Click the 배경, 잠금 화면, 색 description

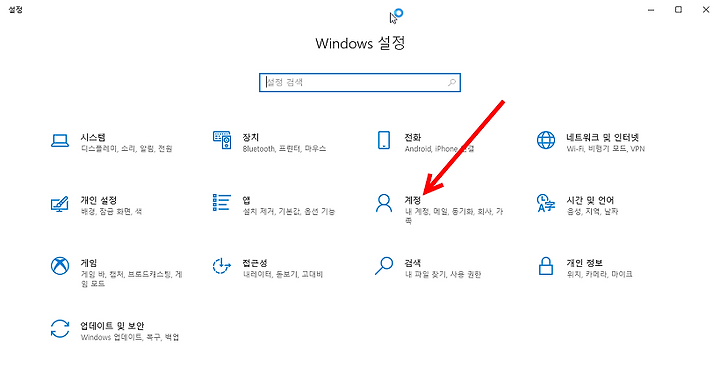[x=111, y=212]
